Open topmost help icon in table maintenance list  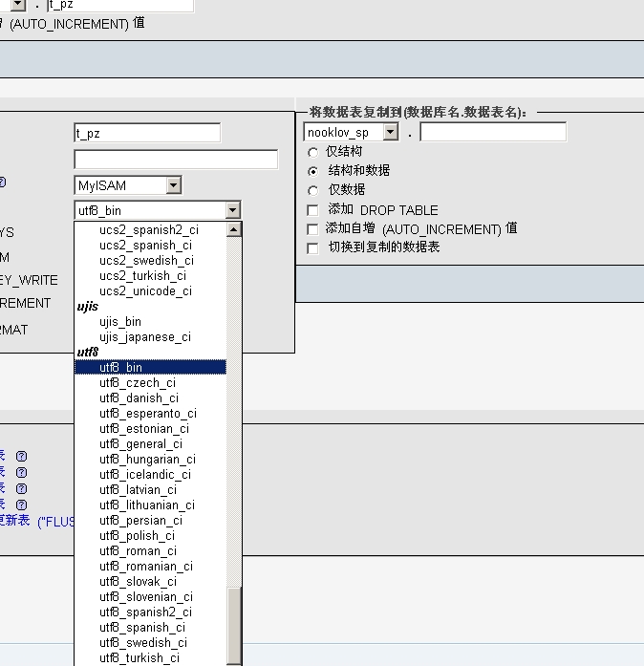[x=21, y=456]
